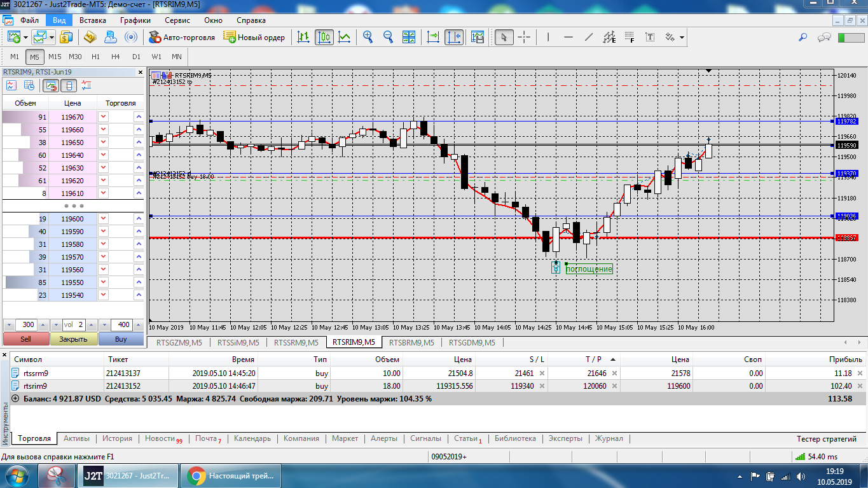This screenshot has height=488, width=868.
Task: Open new chart dropdown arrow
Action: (24, 37)
